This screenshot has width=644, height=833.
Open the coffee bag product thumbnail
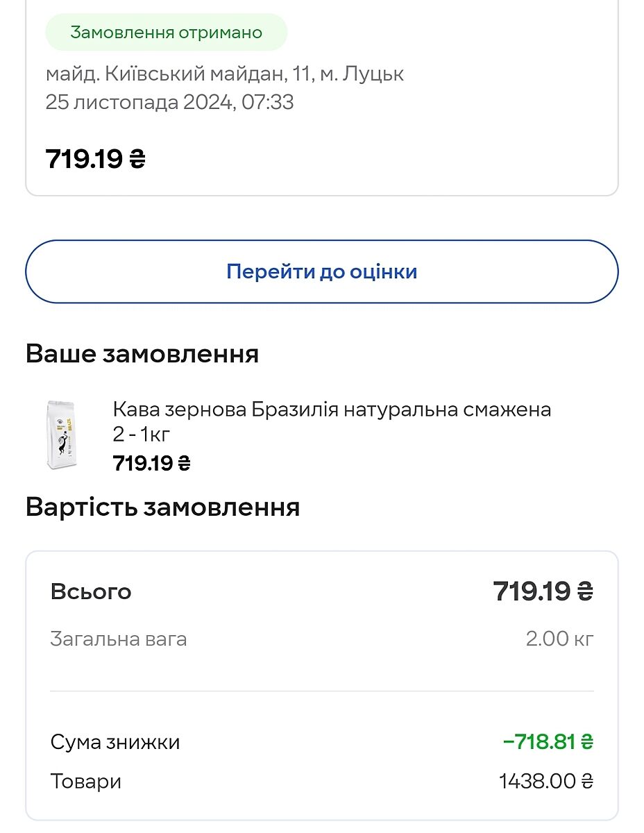62,435
